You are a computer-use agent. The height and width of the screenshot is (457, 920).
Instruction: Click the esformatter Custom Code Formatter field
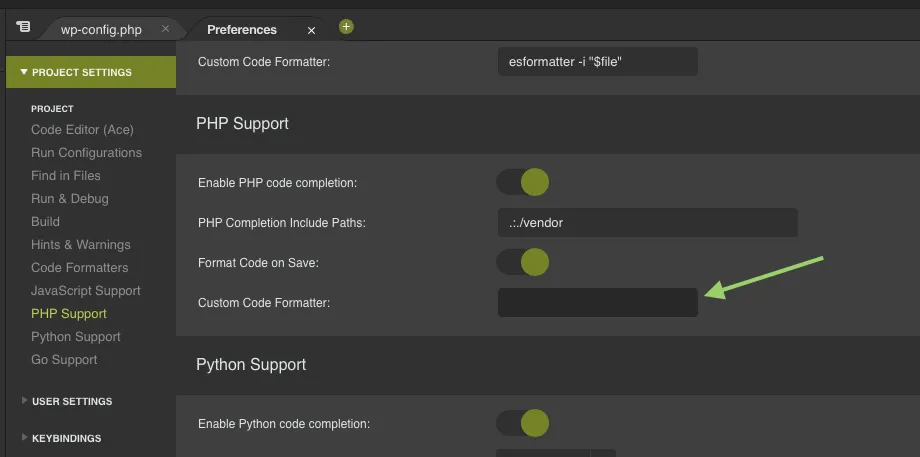pos(597,62)
